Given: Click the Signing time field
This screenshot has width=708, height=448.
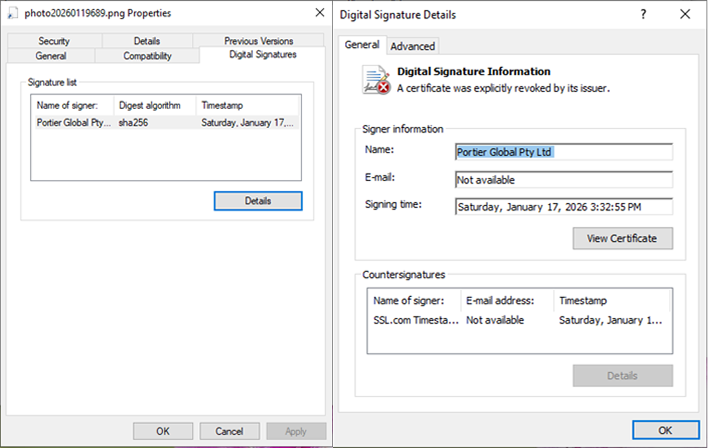Looking at the screenshot, I should [562, 207].
